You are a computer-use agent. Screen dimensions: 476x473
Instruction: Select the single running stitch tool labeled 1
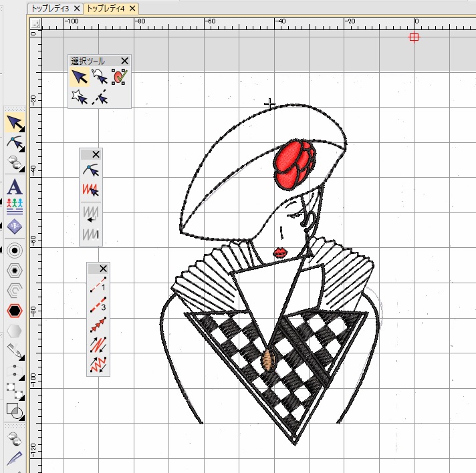(x=98, y=285)
